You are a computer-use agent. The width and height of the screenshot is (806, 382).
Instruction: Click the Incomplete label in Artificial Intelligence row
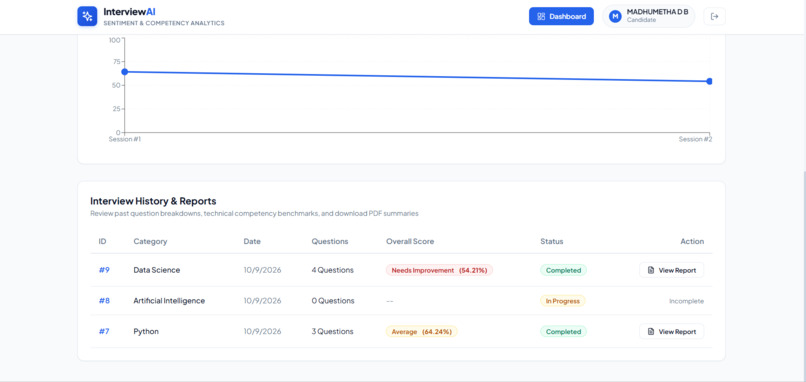(686, 301)
